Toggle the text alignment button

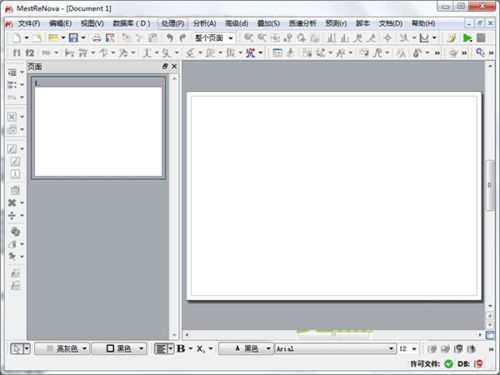(x=161, y=349)
